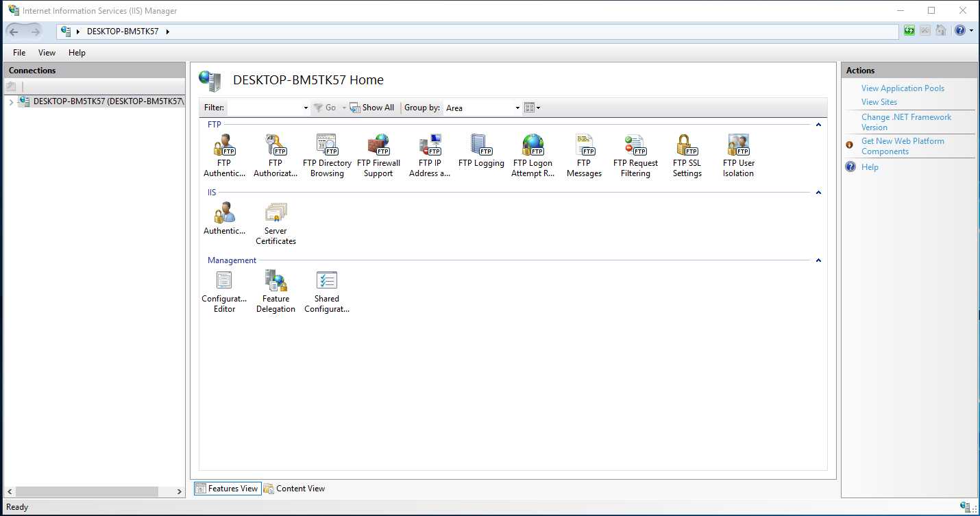The height and width of the screenshot is (516, 980).
Task: Click the Connections panel create connection icon
Action: 11,86
